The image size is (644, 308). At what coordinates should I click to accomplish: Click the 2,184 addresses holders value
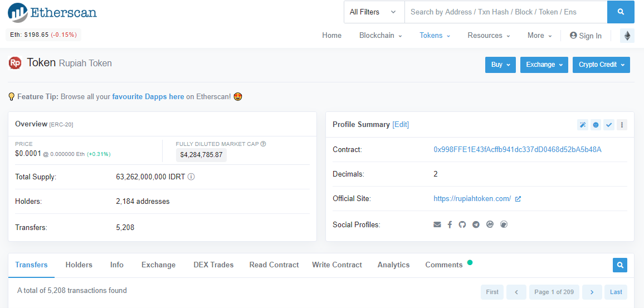pyautogui.click(x=143, y=202)
